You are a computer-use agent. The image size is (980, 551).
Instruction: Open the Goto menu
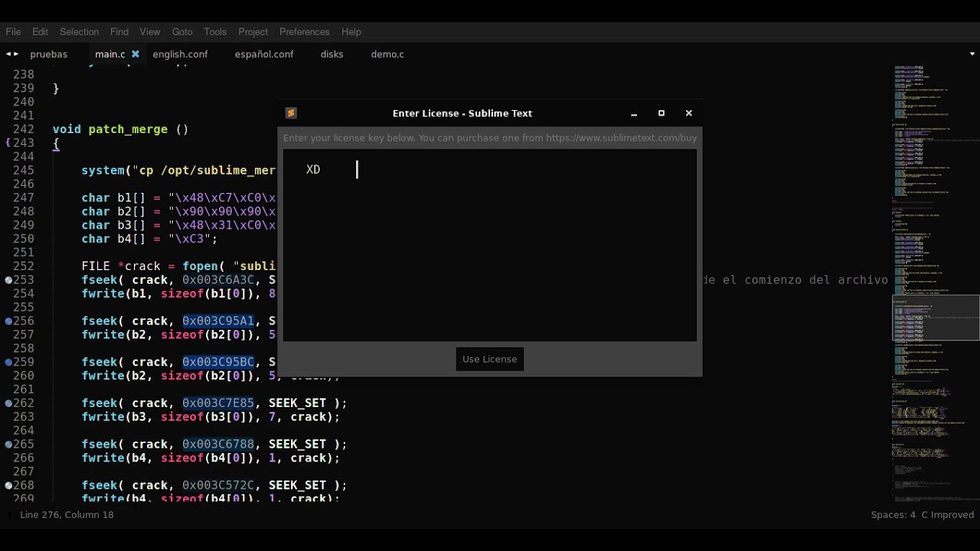click(x=182, y=31)
